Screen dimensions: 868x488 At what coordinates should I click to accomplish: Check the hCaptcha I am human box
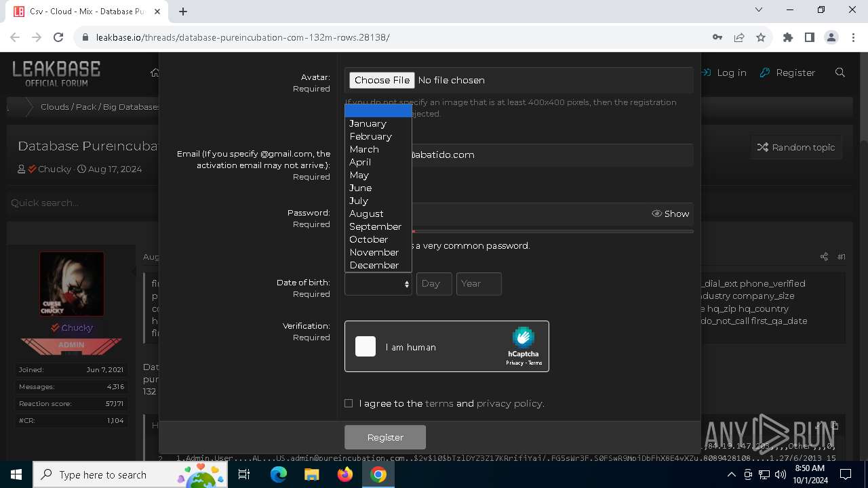(x=366, y=346)
